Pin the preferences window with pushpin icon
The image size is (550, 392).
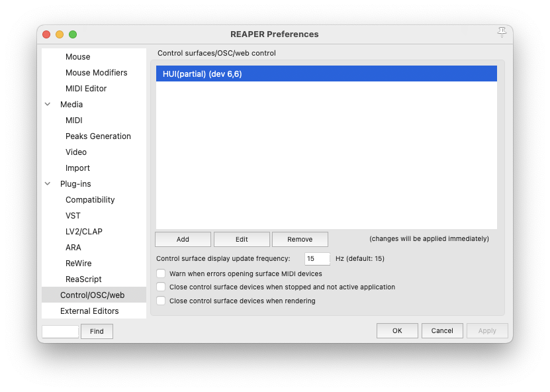[502, 32]
